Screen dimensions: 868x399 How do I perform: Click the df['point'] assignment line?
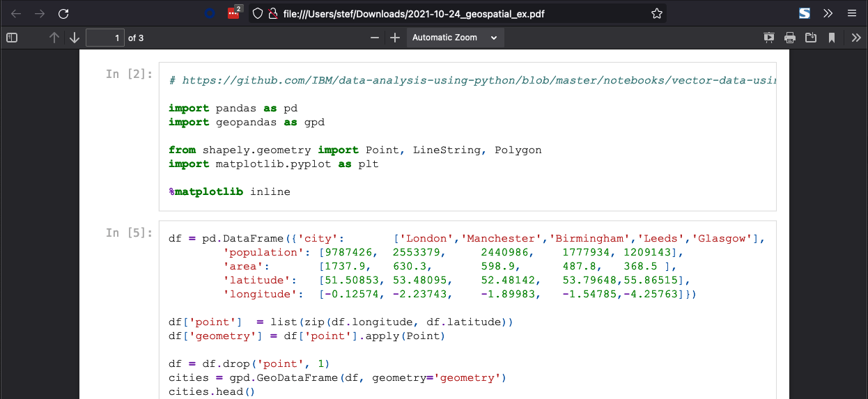[341, 322]
